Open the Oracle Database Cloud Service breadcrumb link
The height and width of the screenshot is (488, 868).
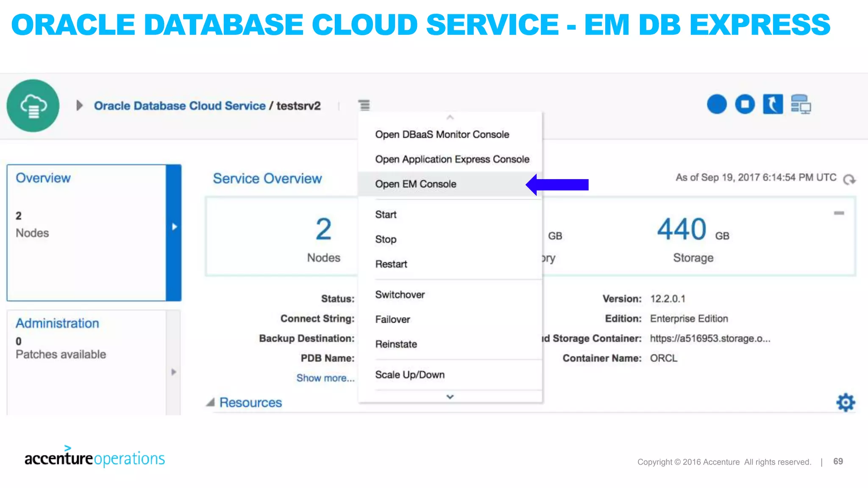coord(180,105)
